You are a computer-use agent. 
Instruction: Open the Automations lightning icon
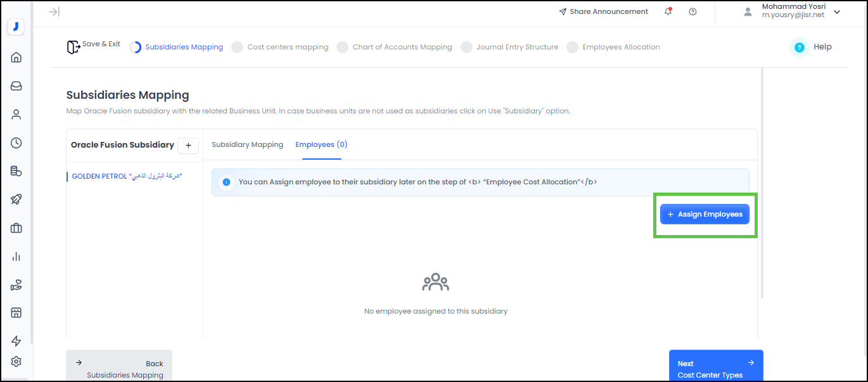pos(16,341)
